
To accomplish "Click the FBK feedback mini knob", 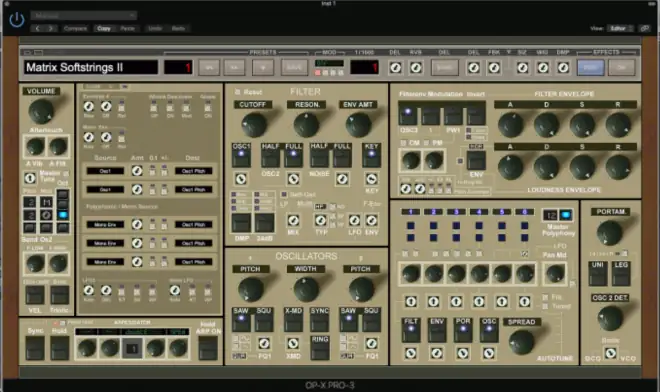I will coord(494,67).
